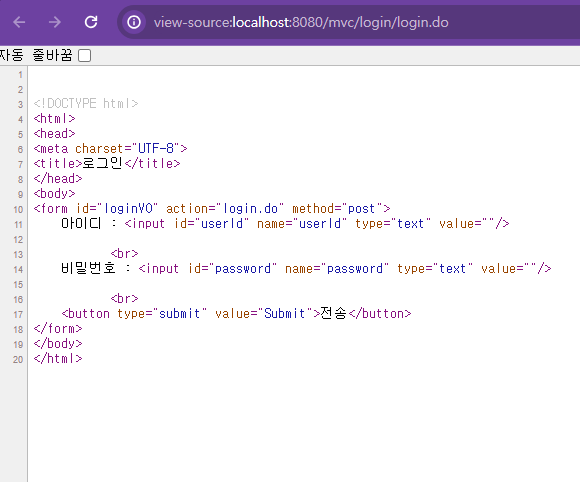Click the opening html tag on line 4
Image resolution: width=580 pixels, height=482 pixels.
(54, 119)
